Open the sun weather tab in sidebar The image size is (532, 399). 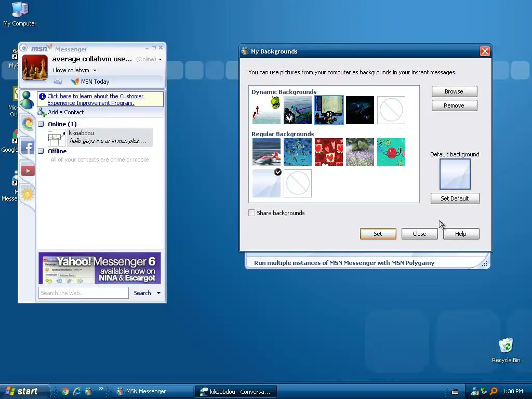[x=28, y=194]
